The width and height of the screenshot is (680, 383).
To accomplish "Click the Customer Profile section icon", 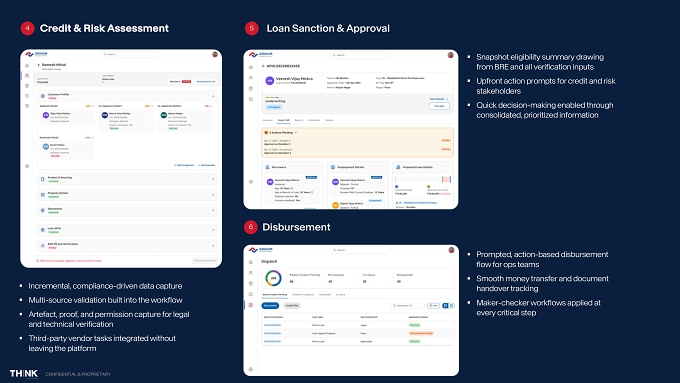I will [43, 96].
